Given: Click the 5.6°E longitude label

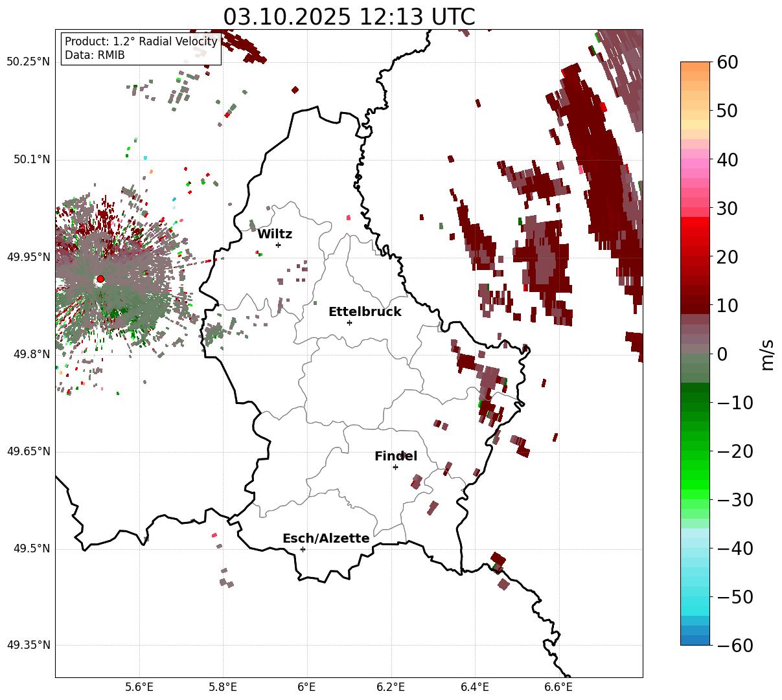Looking at the screenshot, I should (x=139, y=687).
